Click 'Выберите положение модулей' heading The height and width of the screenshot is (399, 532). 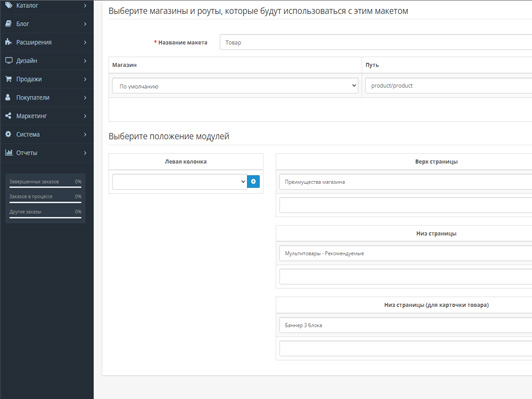(169, 136)
